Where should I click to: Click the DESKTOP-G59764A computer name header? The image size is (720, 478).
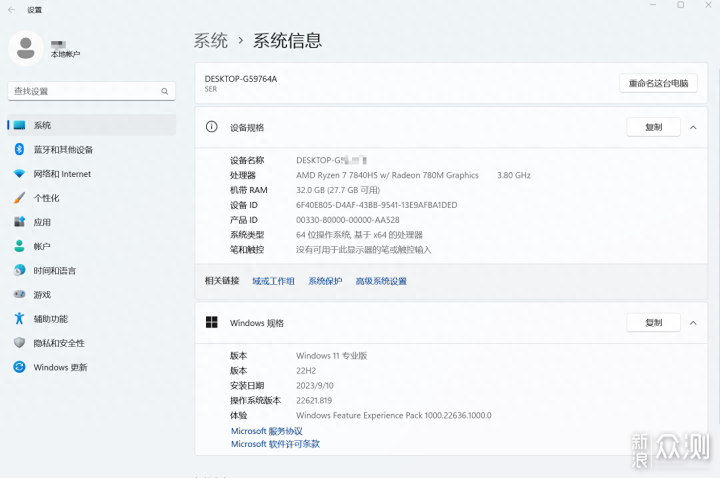(x=241, y=79)
